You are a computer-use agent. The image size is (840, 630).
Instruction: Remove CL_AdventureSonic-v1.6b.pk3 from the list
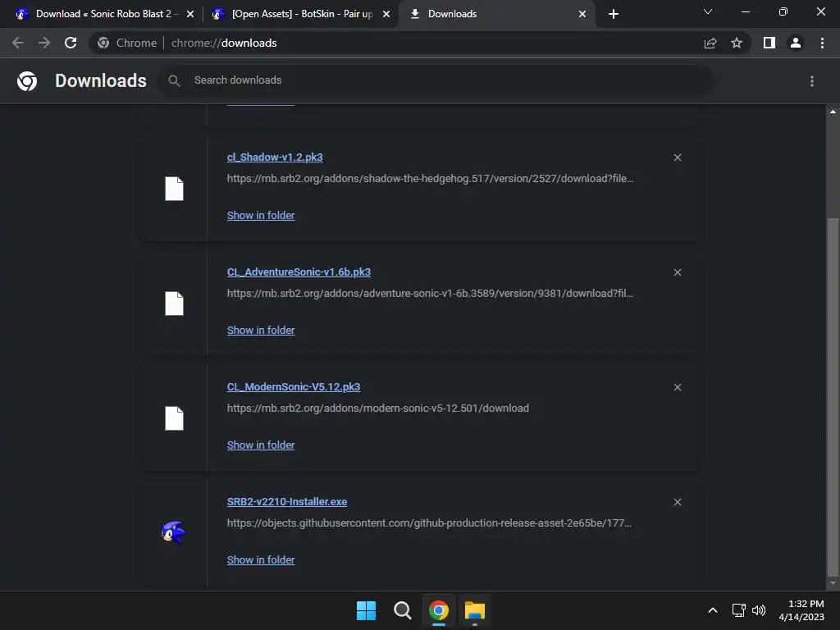[x=678, y=272]
